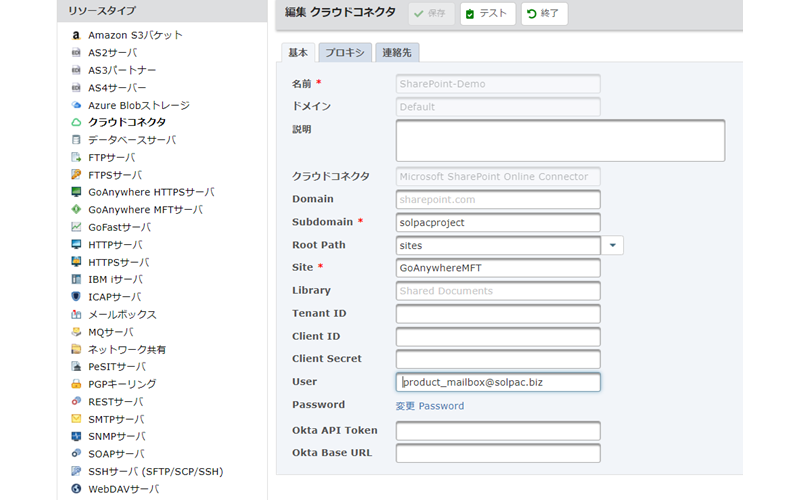Open SSHサーバ (SFTP/SCP/SSH) resource type
This screenshot has width=800, height=500.
(x=156, y=471)
